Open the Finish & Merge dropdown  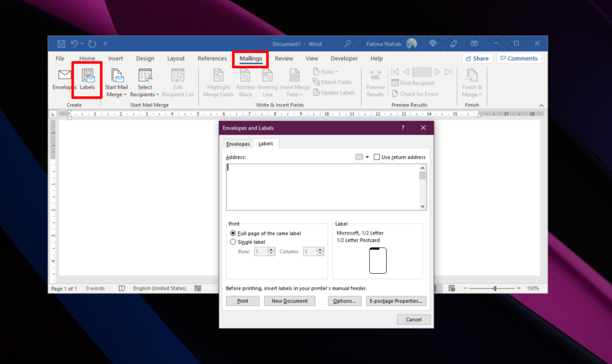[x=472, y=84]
